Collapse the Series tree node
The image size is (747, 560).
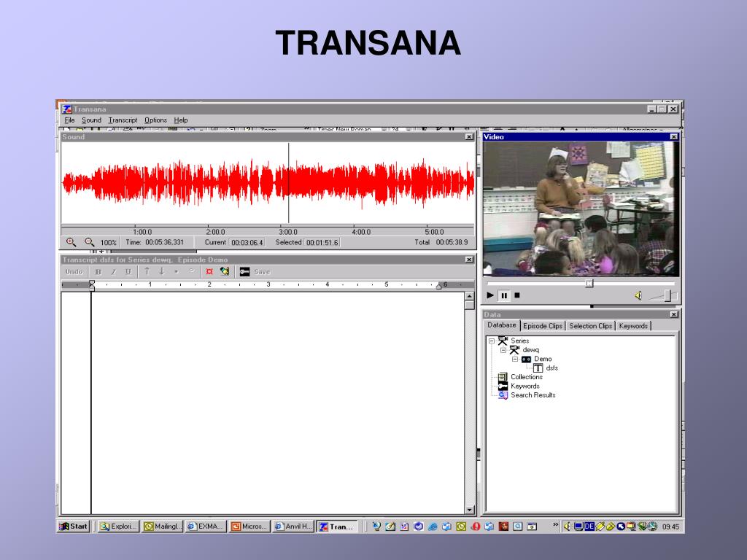492,341
